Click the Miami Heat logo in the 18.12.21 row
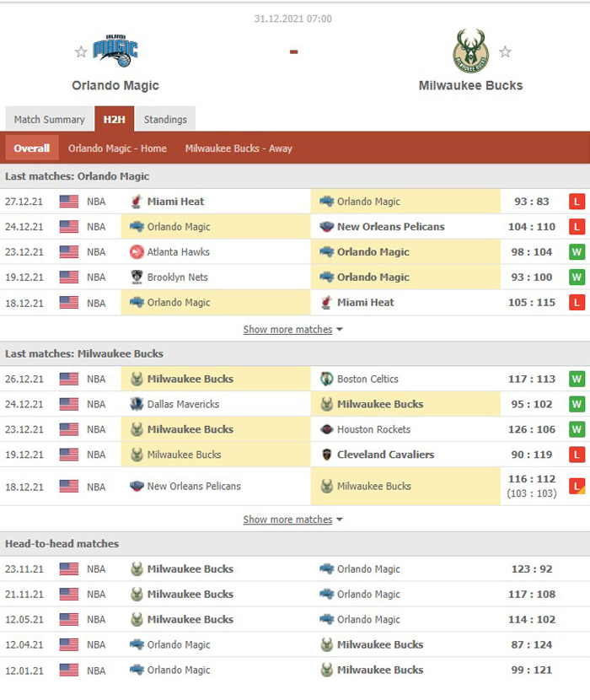 pyautogui.click(x=327, y=302)
